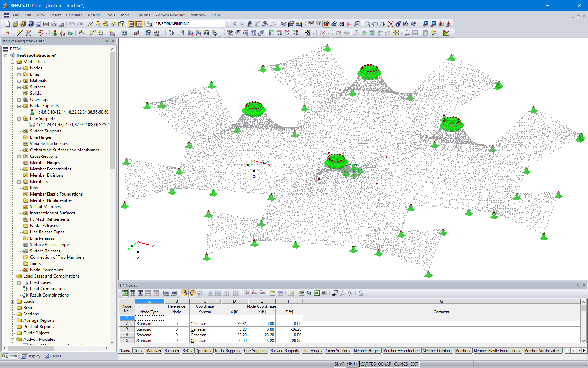Open the Calculate menu
This screenshot has height=368, width=588.
click(74, 15)
